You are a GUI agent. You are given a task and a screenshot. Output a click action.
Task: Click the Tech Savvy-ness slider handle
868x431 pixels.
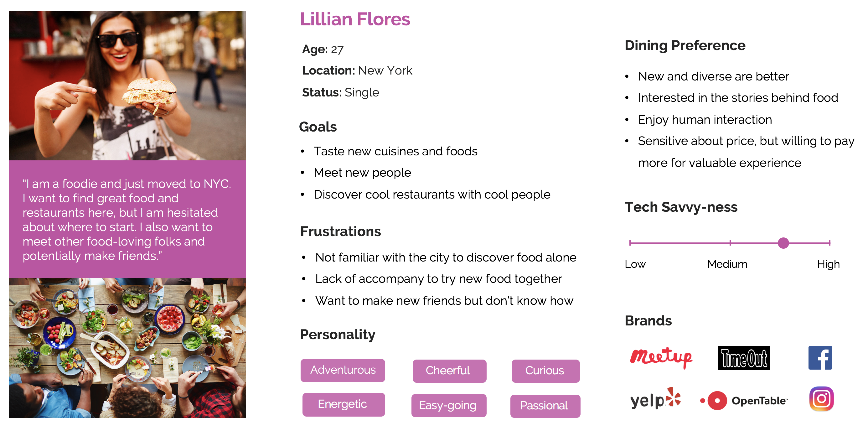pos(783,243)
